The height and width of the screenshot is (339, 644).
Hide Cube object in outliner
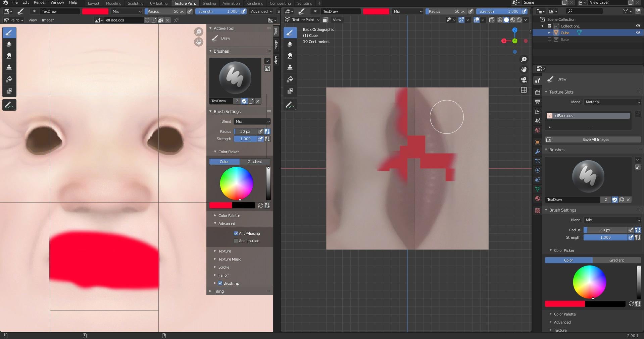pyautogui.click(x=638, y=33)
